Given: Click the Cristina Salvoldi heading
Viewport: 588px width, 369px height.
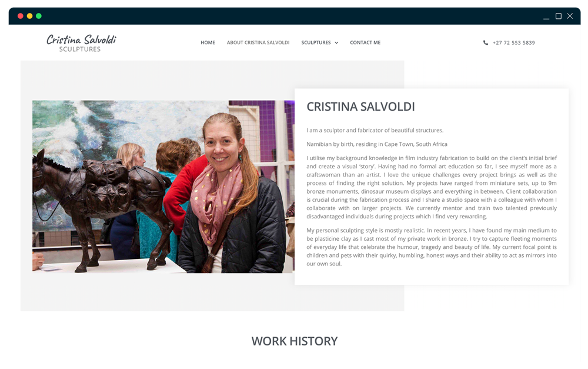Looking at the screenshot, I should pos(361,107).
